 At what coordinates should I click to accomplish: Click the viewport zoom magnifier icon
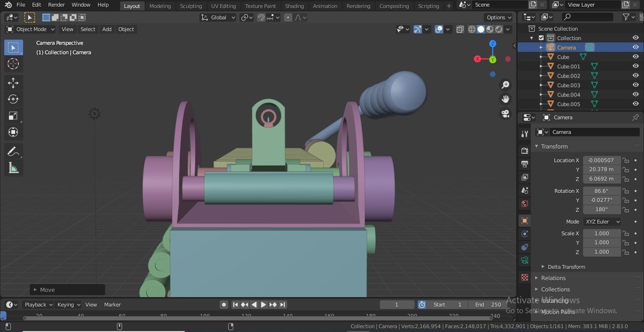(505, 85)
